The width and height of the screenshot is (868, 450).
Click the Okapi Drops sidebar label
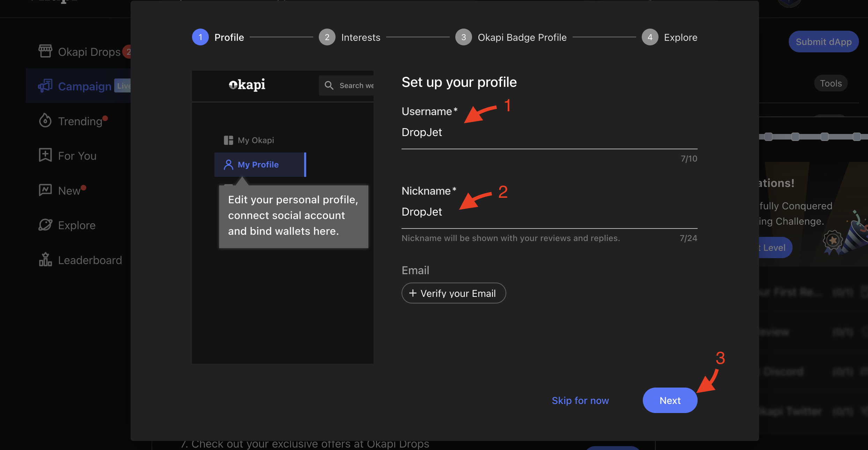point(89,52)
